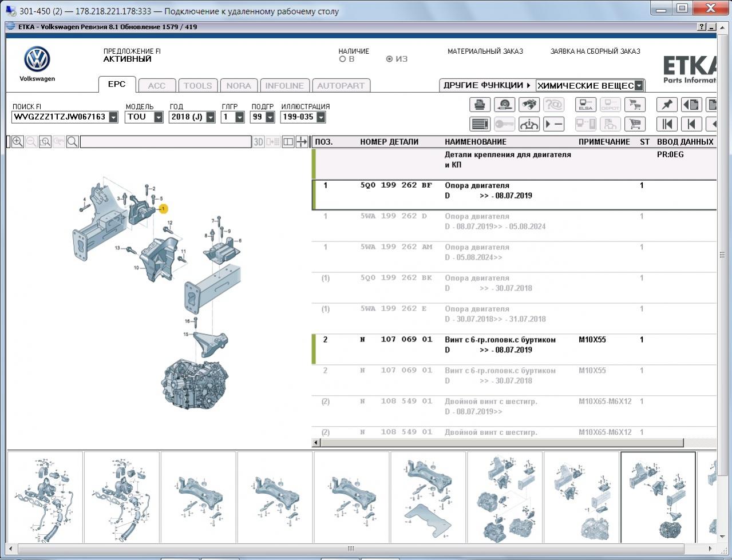The image size is (732, 560).
Task: Open the currently selected engine-mount thumbnail
Action: coord(658,497)
